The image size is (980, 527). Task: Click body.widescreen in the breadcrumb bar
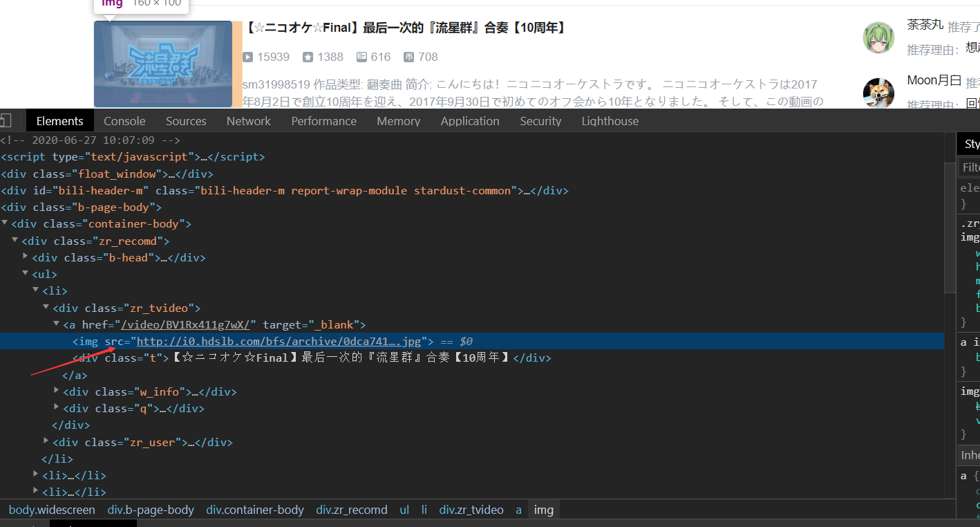click(52, 510)
